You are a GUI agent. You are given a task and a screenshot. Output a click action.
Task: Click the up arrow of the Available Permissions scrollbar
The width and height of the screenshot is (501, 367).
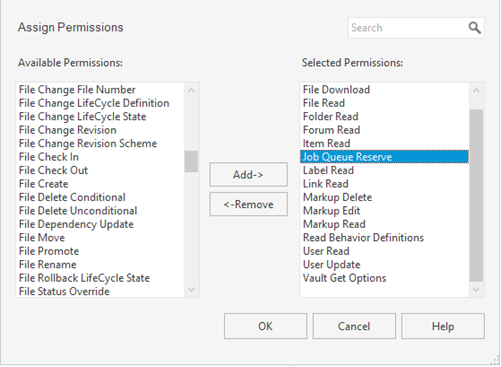(x=191, y=90)
